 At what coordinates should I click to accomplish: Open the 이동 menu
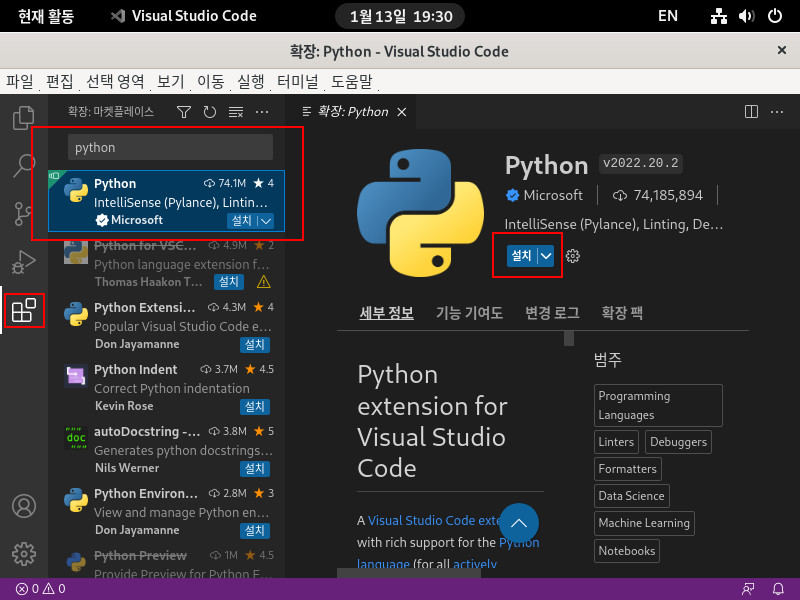click(211, 81)
